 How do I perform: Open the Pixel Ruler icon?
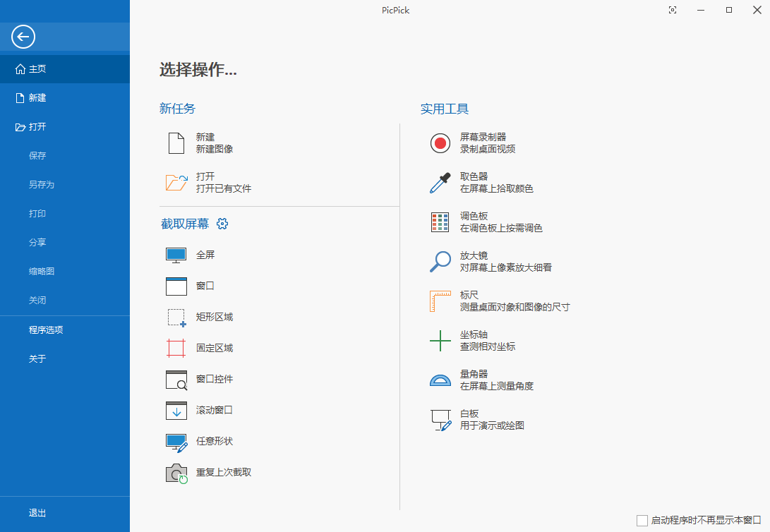point(440,301)
